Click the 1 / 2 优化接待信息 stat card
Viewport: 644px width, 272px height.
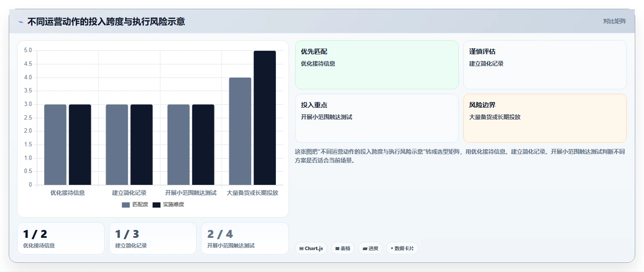click(x=61, y=238)
